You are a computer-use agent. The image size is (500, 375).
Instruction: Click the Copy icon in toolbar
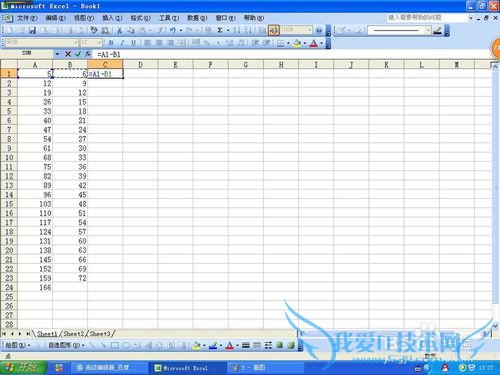(131, 31)
